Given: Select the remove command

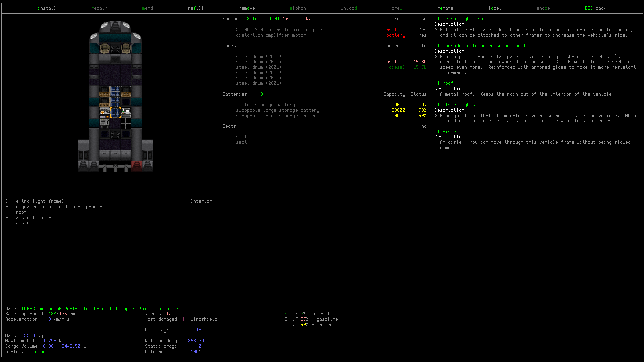Looking at the screenshot, I should [247, 8].
